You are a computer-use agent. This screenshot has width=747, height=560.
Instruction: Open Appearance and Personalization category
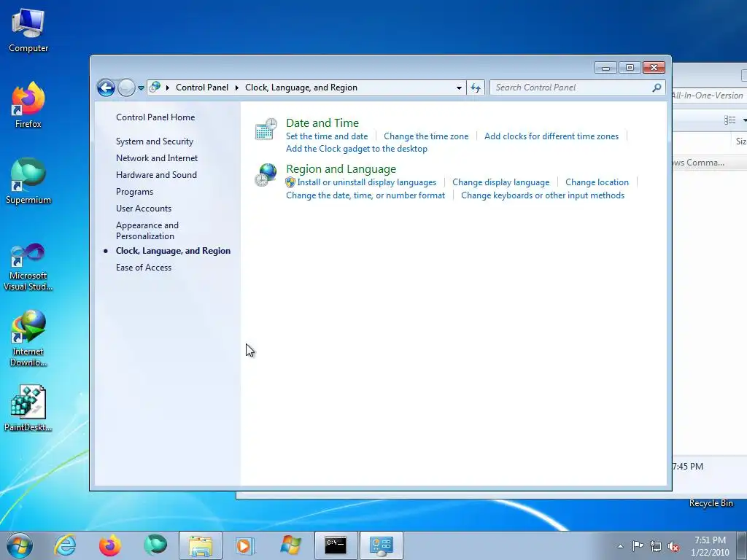[x=147, y=230]
